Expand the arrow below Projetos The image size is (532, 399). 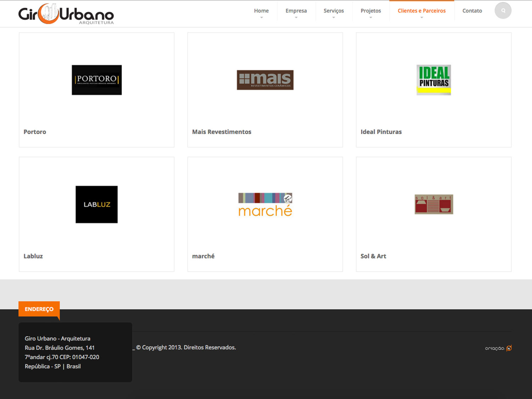coord(371,17)
